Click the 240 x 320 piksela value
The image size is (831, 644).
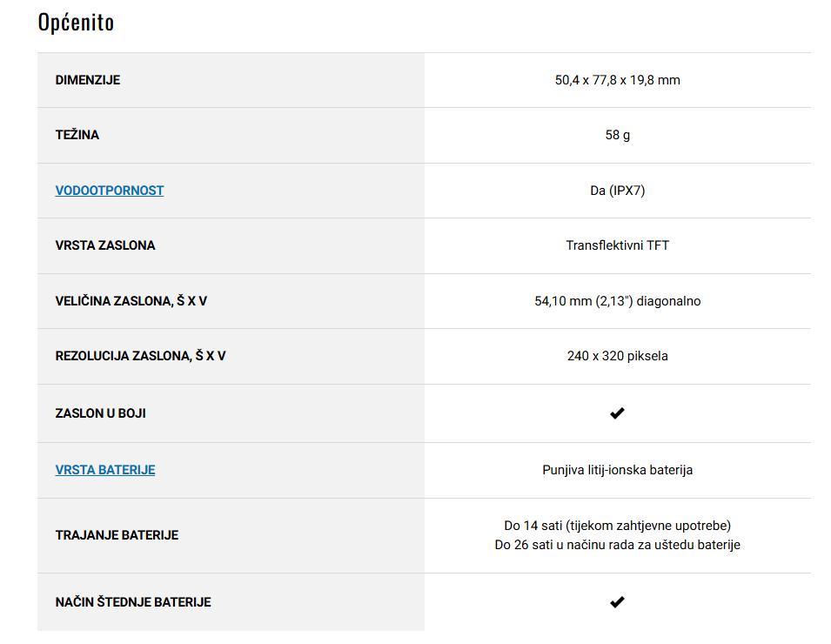point(618,356)
